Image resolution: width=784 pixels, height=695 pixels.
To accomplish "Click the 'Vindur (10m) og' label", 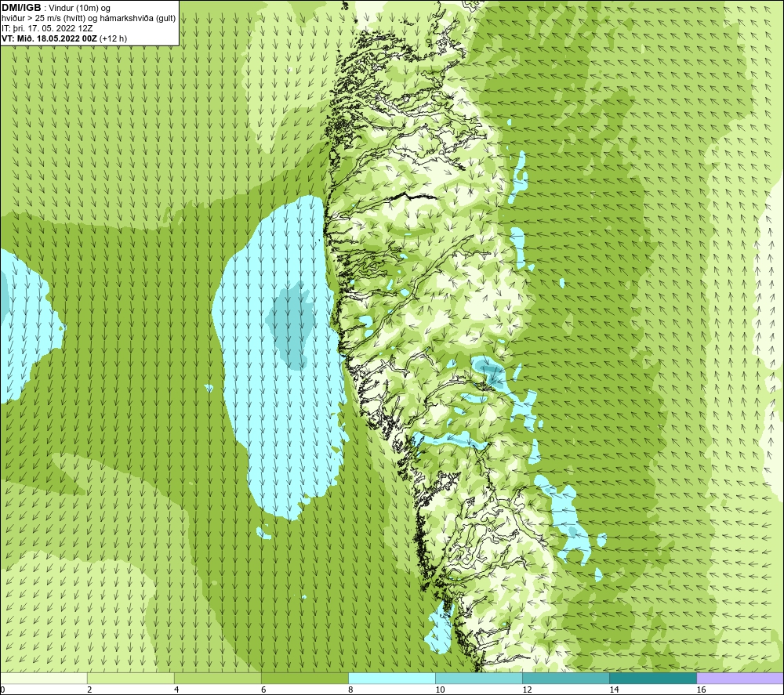I will 79,9.
